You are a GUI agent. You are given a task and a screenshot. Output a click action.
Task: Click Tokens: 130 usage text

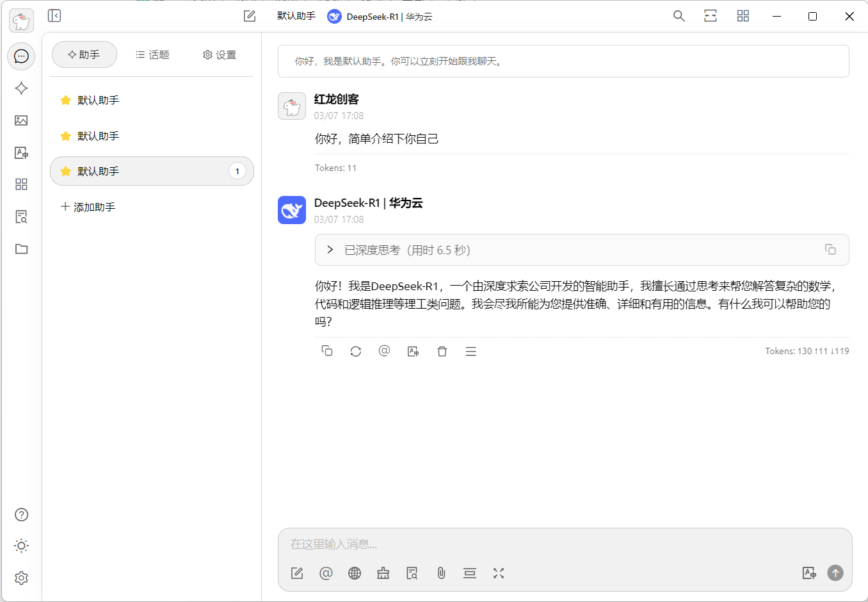tap(807, 351)
